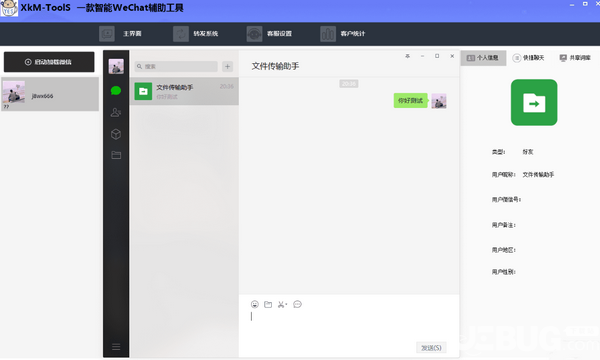Minimize the inner WeChat window
Screen dimensions: 600x360
click(422, 56)
